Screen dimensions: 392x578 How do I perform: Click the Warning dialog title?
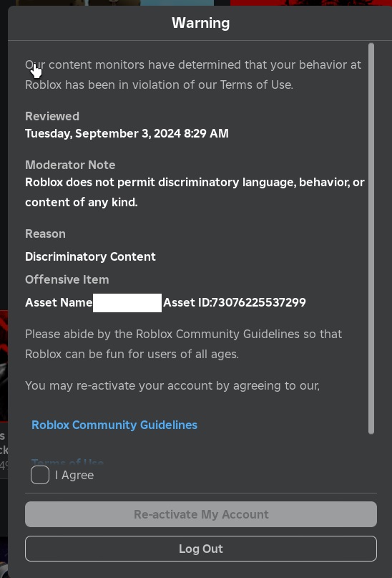pyautogui.click(x=200, y=23)
